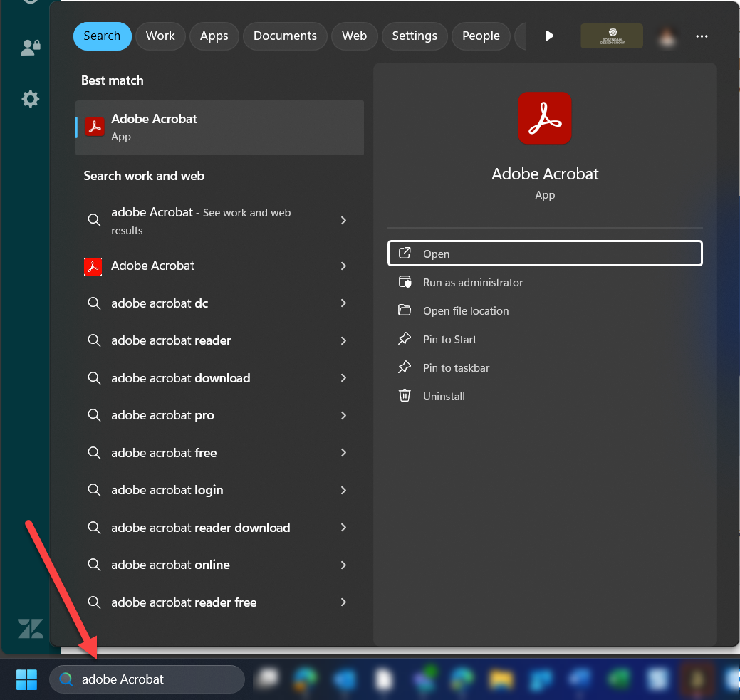This screenshot has height=700, width=740.
Task: Click the pin icon beside Pin to Start
Action: tap(405, 338)
